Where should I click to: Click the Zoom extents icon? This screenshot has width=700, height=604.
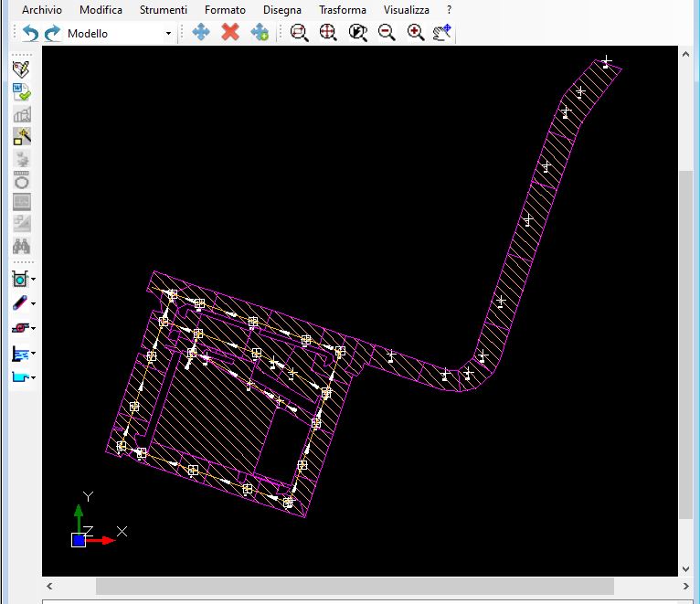(328, 33)
